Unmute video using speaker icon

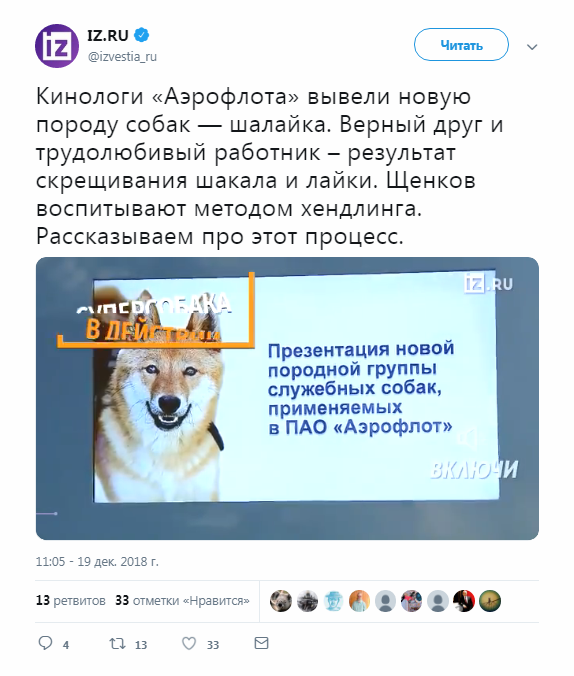point(468,438)
